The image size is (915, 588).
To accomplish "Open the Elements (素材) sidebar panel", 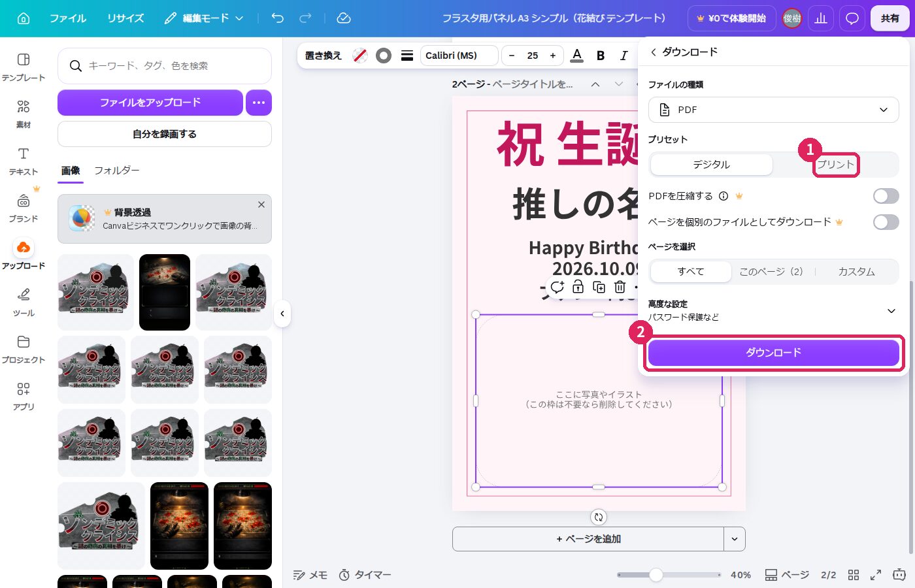I will [24, 114].
